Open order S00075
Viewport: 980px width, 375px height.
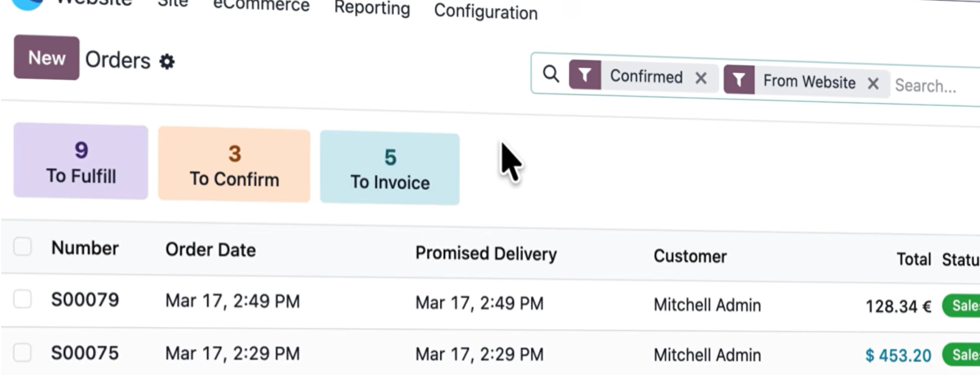85,353
